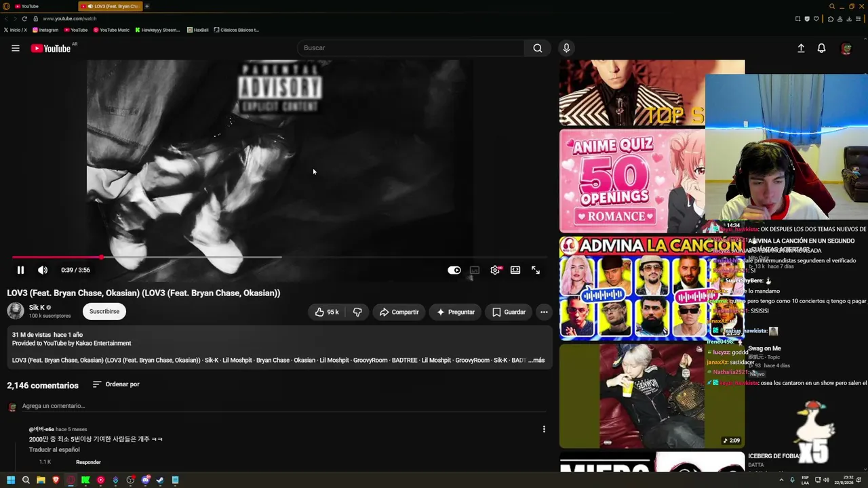Viewport: 868px width, 488px height.
Task: Open the Instagram bookmark
Action: 45,30
